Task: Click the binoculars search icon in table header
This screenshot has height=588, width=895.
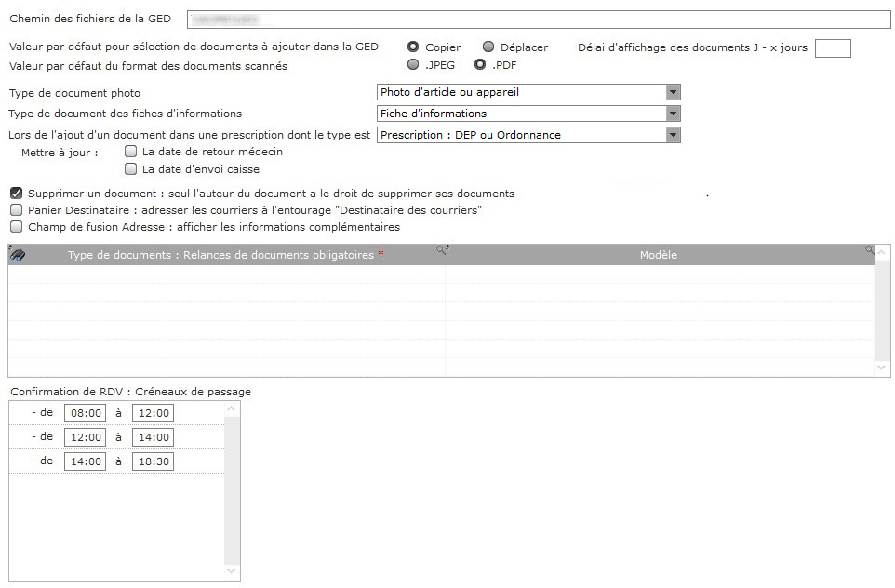Action: [17, 255]
